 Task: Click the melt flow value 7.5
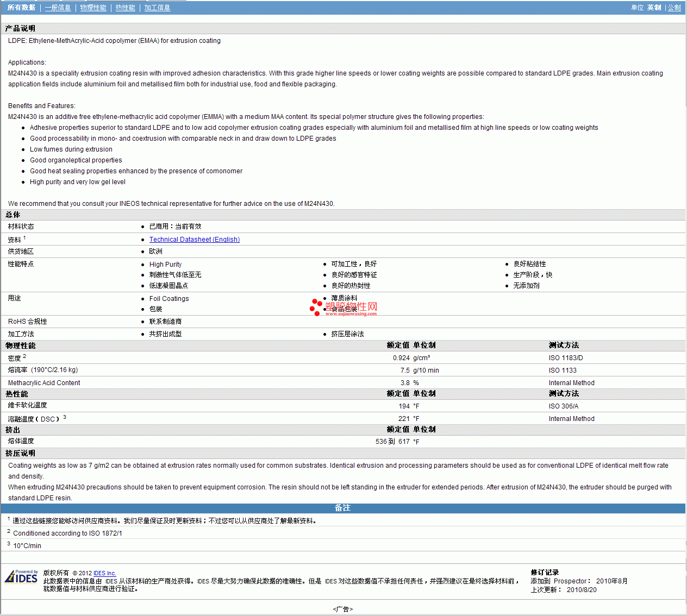coord(405,370)
